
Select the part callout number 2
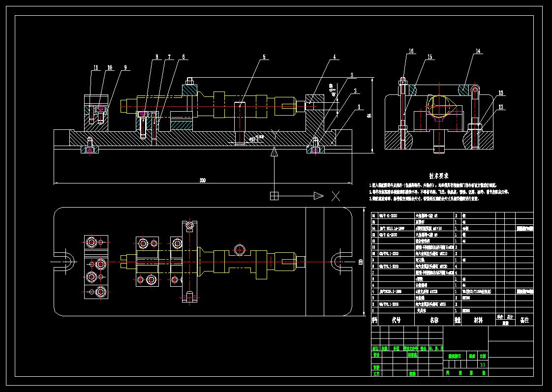(x=355, y=91)
